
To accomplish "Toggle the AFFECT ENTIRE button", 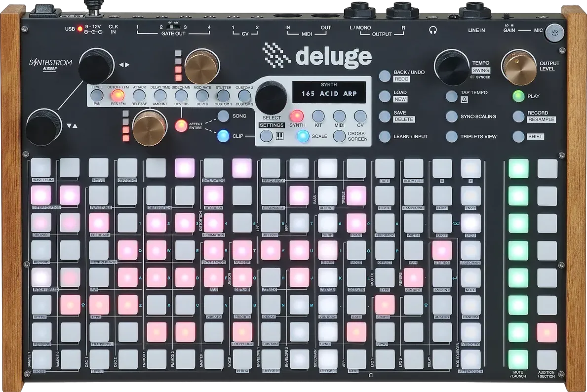I will click(x=181, y=126).
